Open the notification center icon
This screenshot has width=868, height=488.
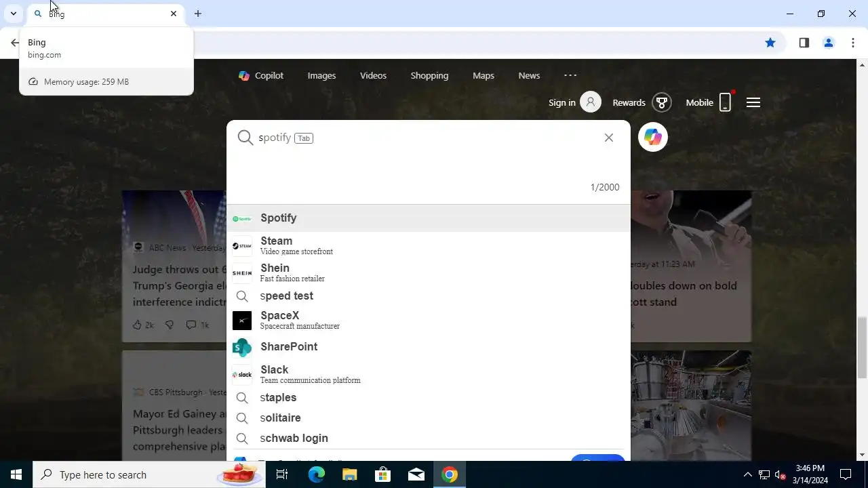point(846,474)
